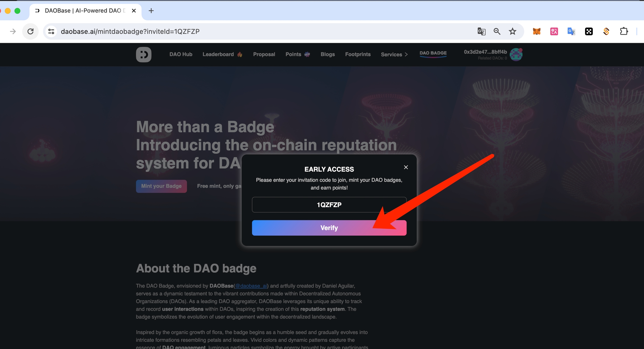
Task: Open the Footprints page
Action: [x=358, y=54]
